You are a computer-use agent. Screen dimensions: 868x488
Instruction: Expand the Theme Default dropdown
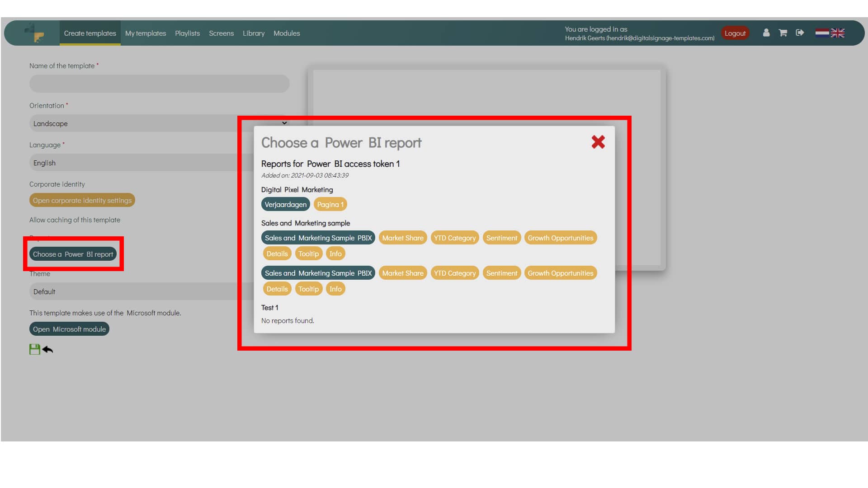141,291
